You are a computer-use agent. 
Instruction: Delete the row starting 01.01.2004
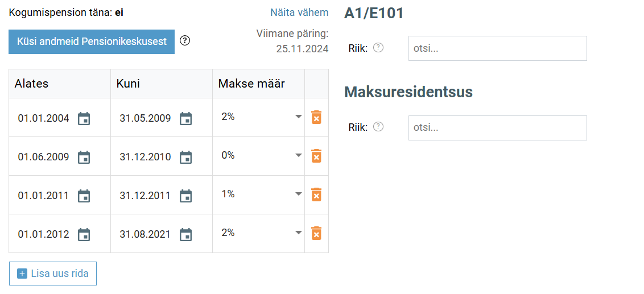coord(316,118)
